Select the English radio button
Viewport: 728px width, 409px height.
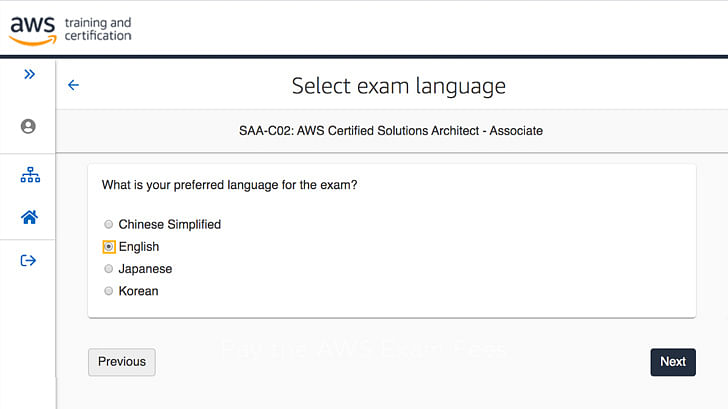(x=109, y=247)
